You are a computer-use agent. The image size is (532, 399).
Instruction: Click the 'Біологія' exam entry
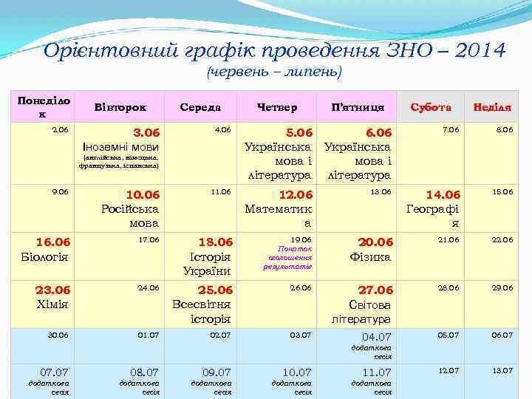44,257
